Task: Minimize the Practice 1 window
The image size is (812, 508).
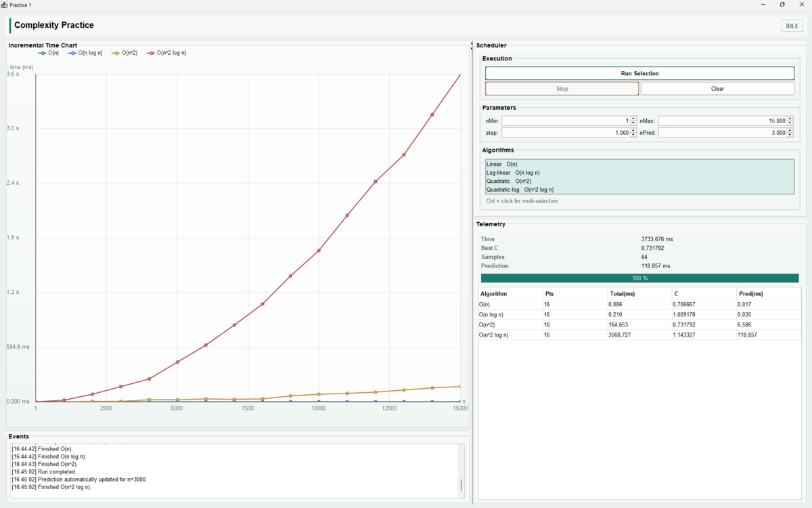Action: point(764,4)
